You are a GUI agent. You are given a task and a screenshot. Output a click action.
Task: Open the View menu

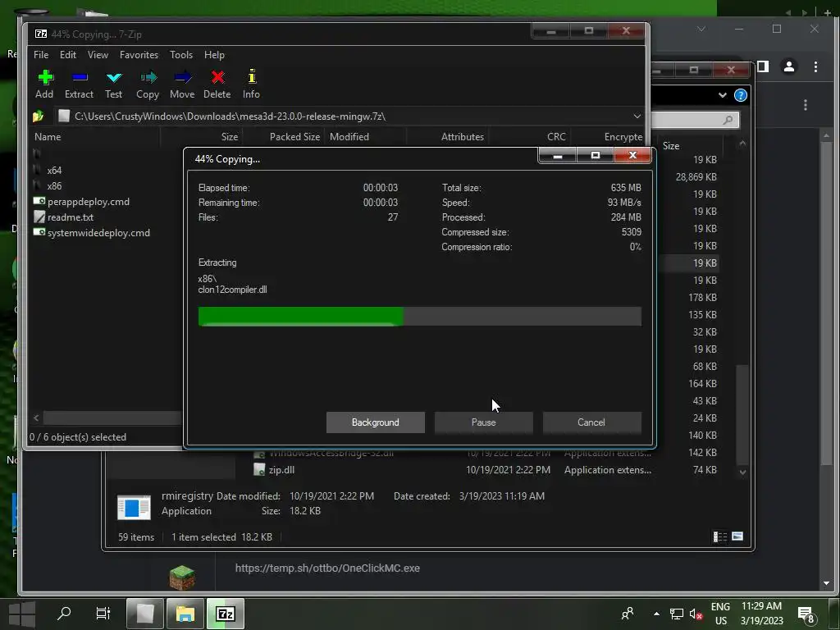pyautogui.click(x=98, y=55)
